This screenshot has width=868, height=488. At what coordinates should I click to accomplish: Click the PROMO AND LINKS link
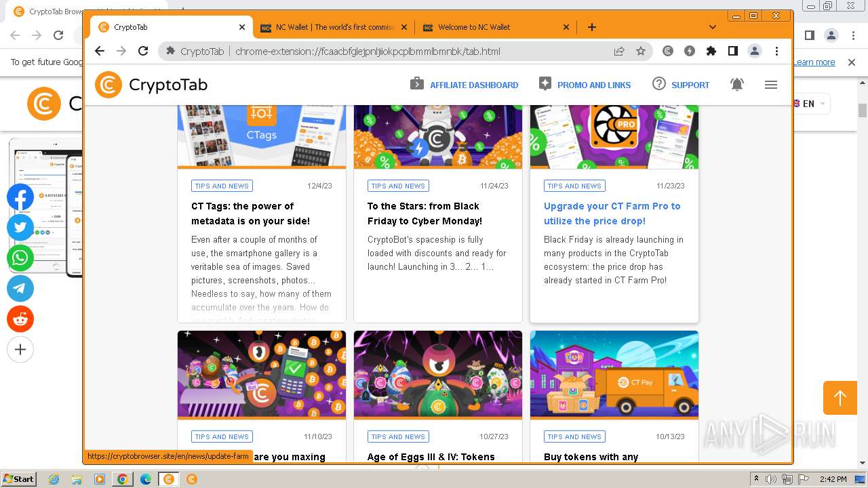pos(594,85)
